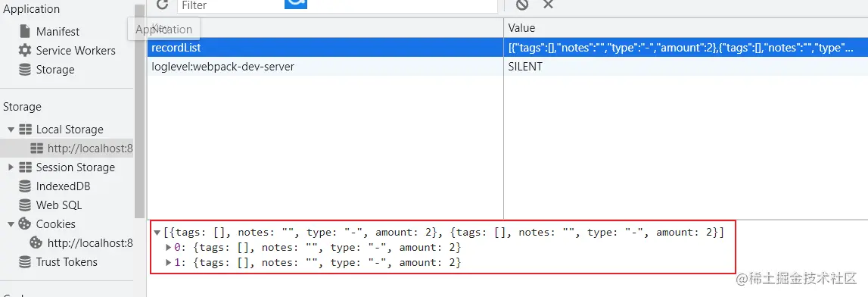This screenshot has width=868, height=297.
Task: Open Web SQL in the sidebar
Action: 59,205
